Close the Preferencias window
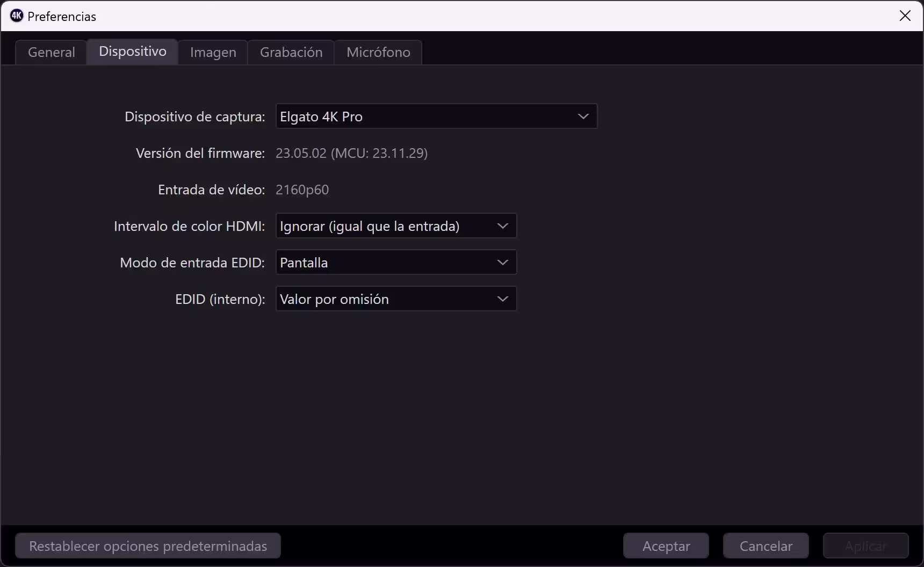The image size is (924, 567). pyautogui.click(x=905, y=16)
